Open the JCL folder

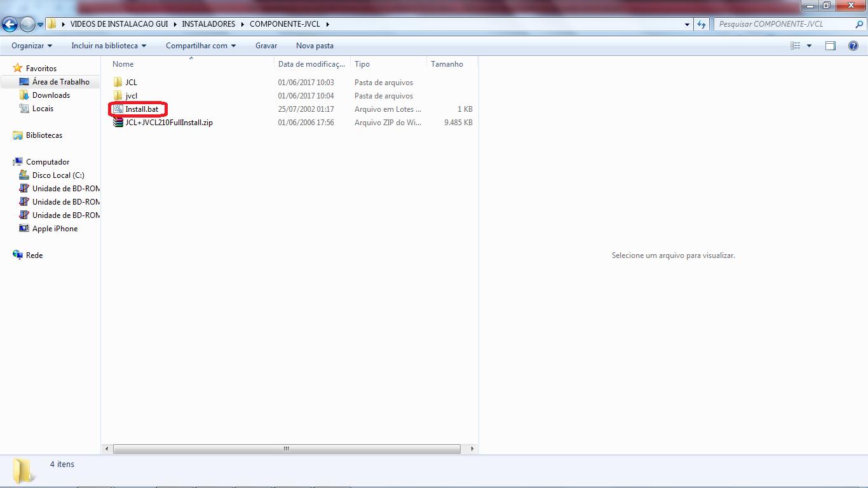[x=131, y=83]
